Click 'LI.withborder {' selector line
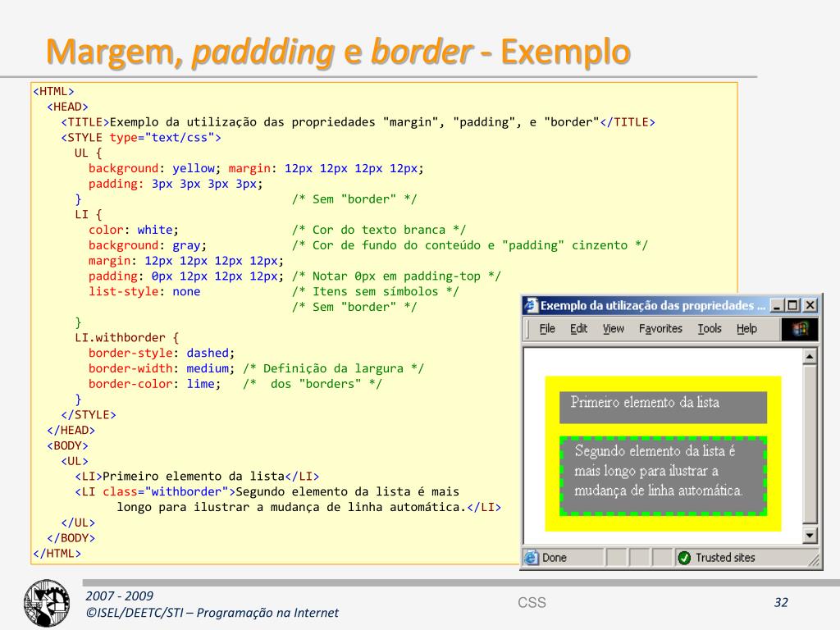The height and width of the screenshot is (630, 840). tap(127, 337)
